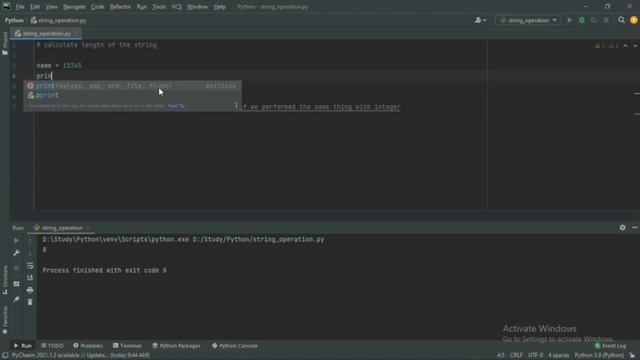Open the Python Packages tool window
The width and height of the screenshot is (640, 360).
(x=176, y=346)
